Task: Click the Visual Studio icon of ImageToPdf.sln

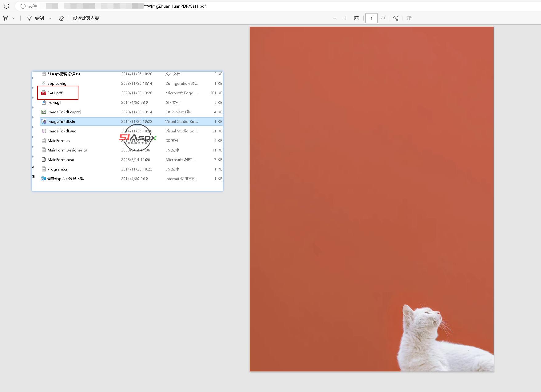Action: click(44, 121)
